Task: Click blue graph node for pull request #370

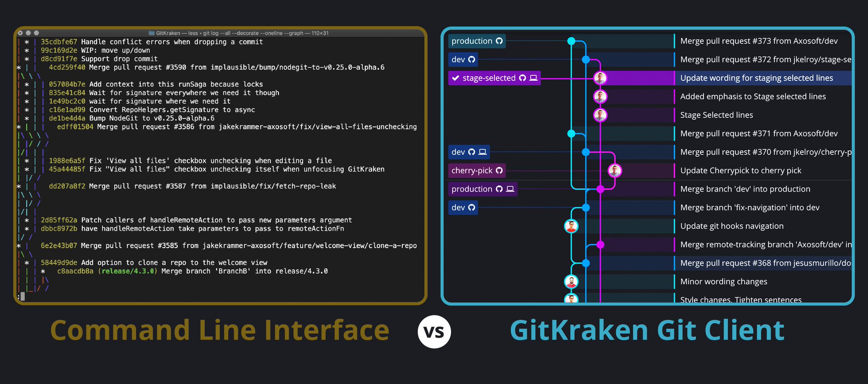Action: (586, 152)
